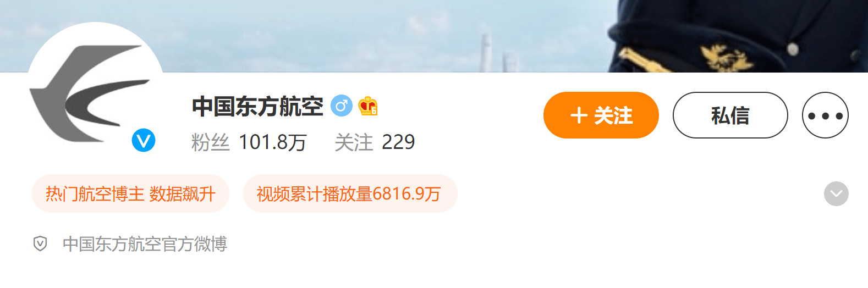Click the shield certification icon
This screenshot has height=288, width=868.
coord(40,243)
